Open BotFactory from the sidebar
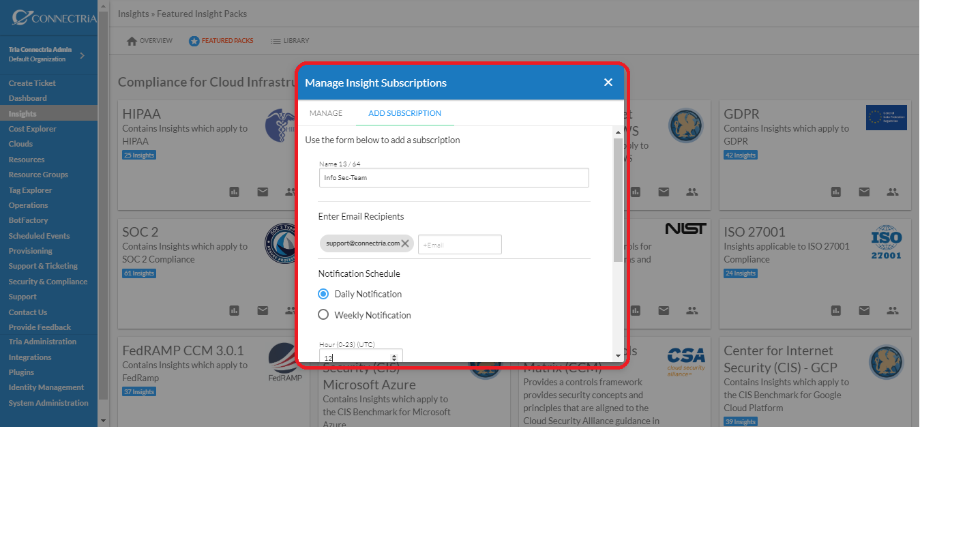980x538 pixels. (29, 220)
